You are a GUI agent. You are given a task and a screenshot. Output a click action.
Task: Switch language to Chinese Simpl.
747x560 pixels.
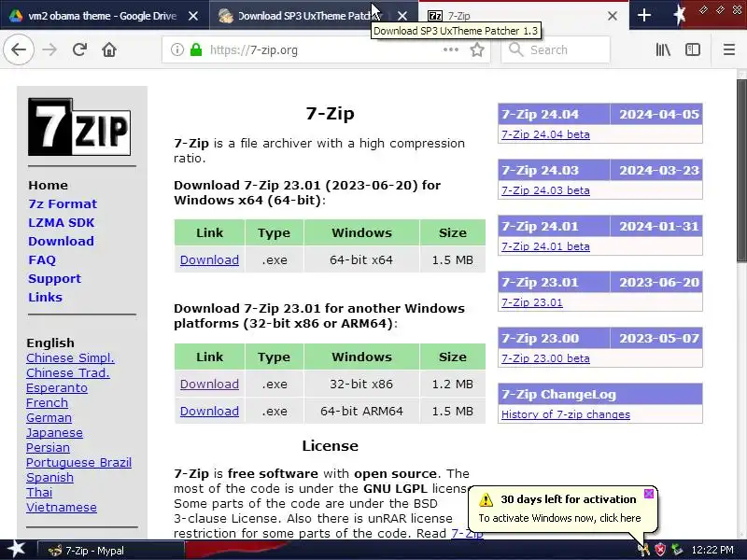[x=70, y=357]
